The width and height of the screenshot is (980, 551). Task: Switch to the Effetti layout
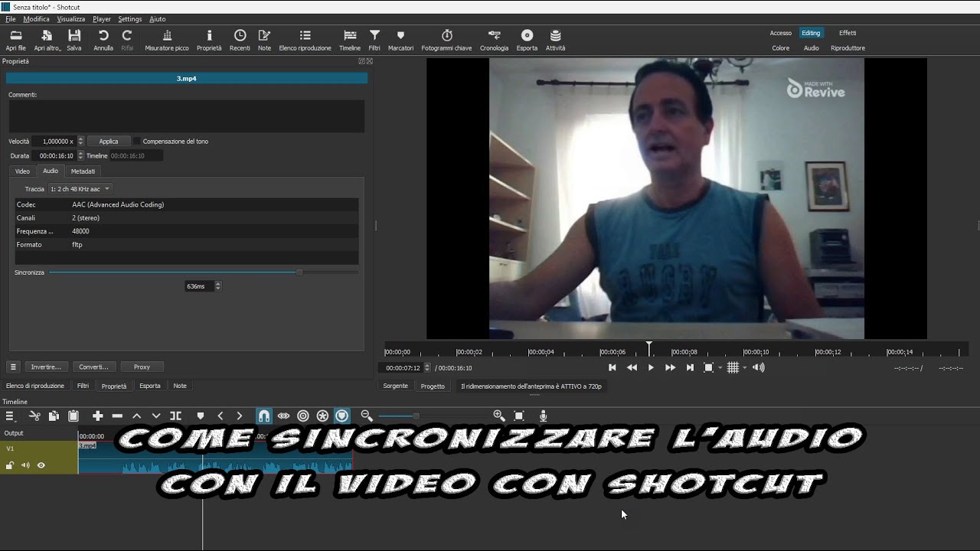coord(848,33)
